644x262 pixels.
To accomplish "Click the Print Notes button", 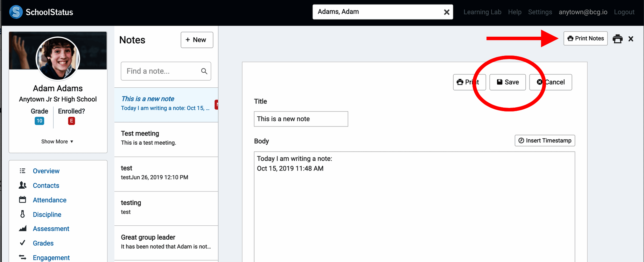I will click(x=585, y=38).
